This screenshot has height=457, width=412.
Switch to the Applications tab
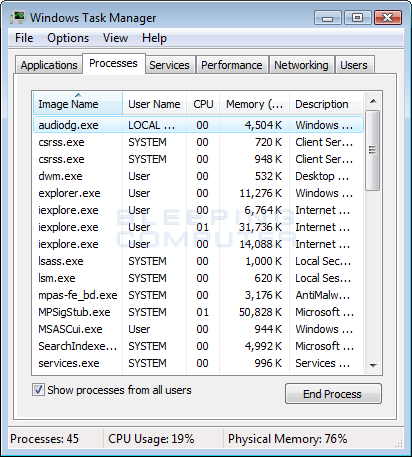[49, 65]
